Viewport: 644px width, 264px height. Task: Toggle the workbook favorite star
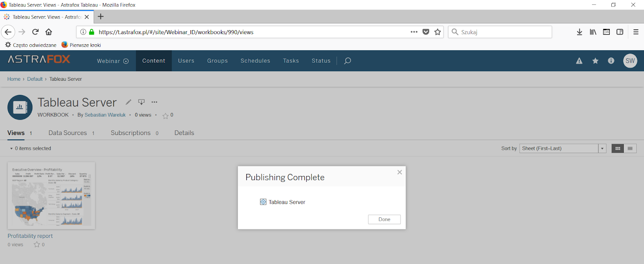pyautogui.click(x=165, y=116)
